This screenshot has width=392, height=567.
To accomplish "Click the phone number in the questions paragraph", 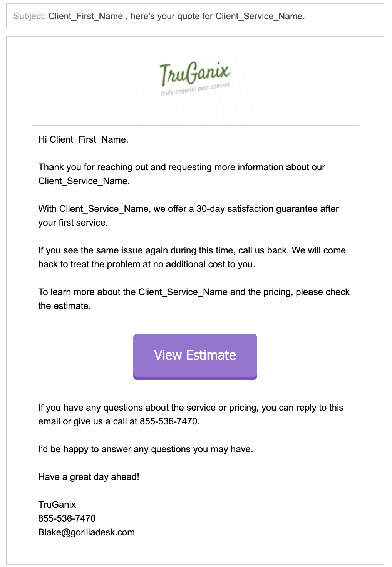I will coord(169,421).
